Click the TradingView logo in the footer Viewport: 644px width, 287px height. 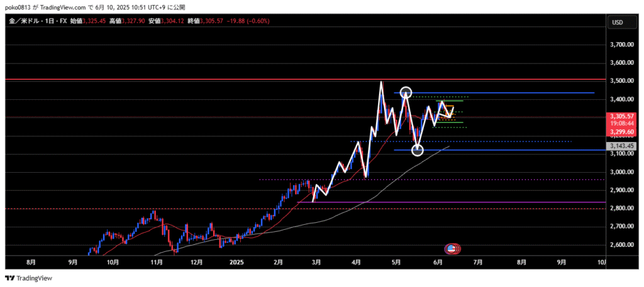[29, 278]
